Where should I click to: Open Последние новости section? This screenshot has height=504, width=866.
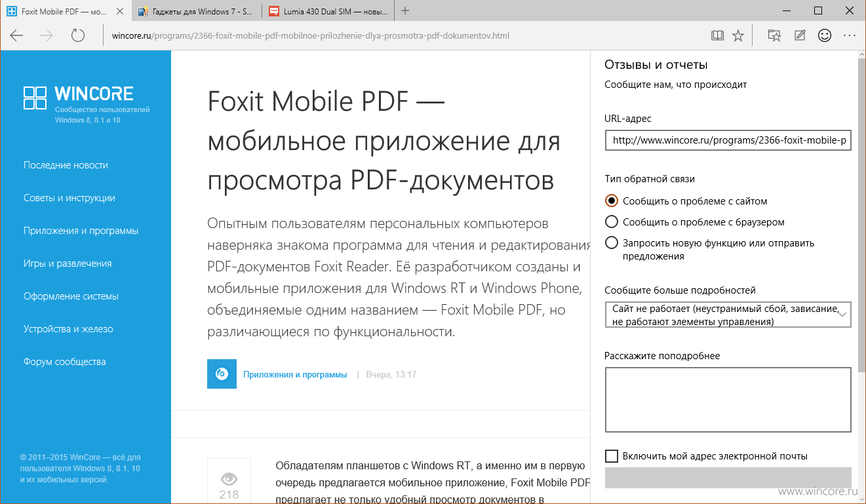tap(66, 165)
